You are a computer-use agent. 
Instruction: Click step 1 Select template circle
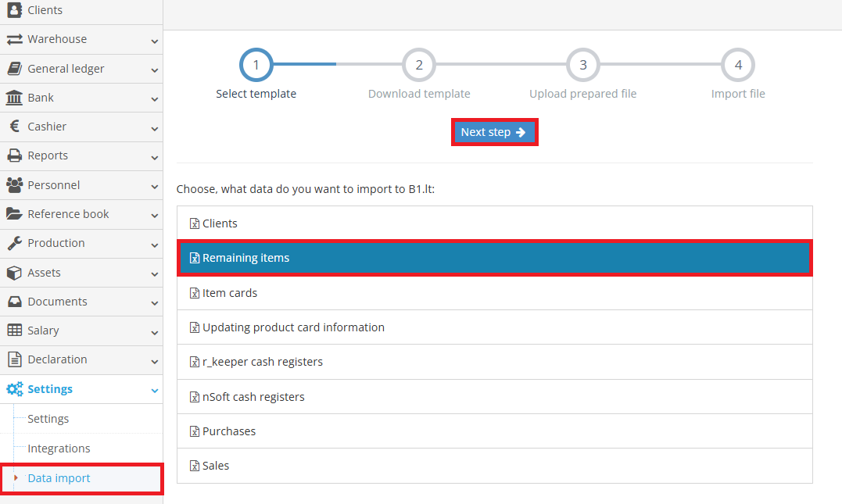[x=256, y=65]
